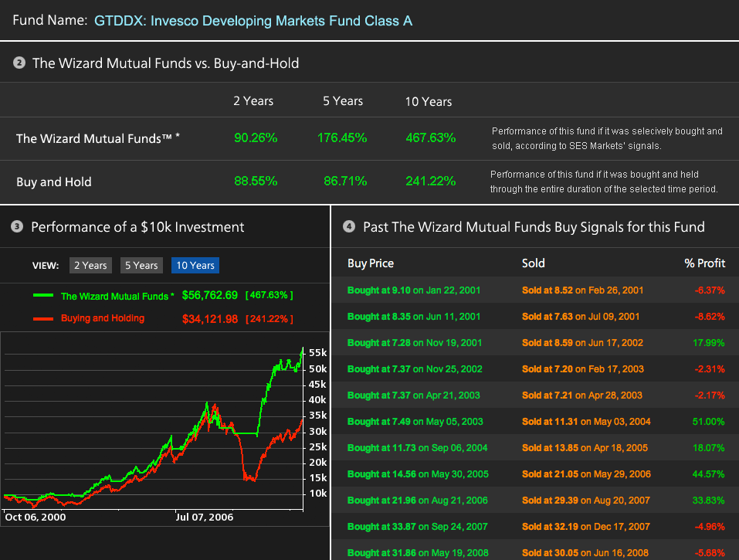739x560 pixels.
Task: Select buy signal 'Bought at 9.10 on Jan 22, 2001'
Action: pos(414,290)
